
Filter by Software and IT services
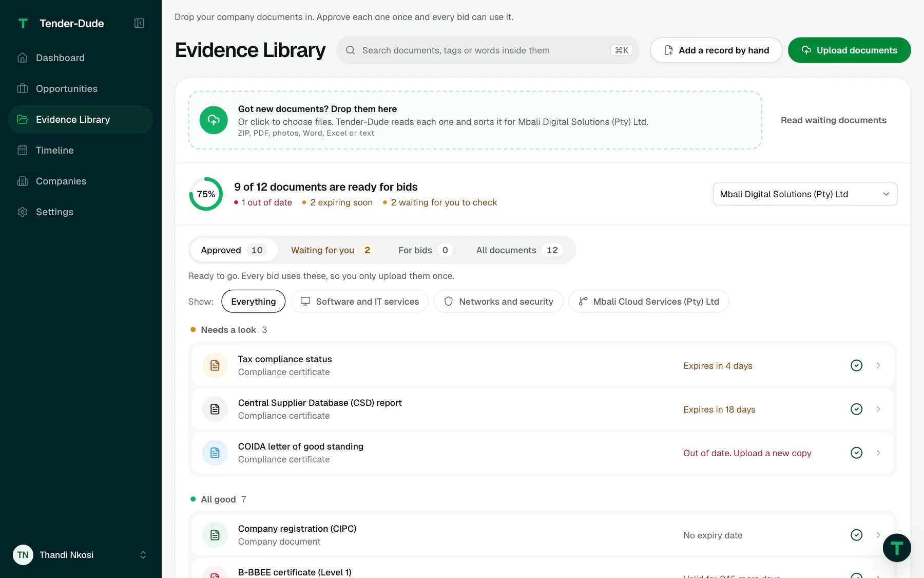360,302
